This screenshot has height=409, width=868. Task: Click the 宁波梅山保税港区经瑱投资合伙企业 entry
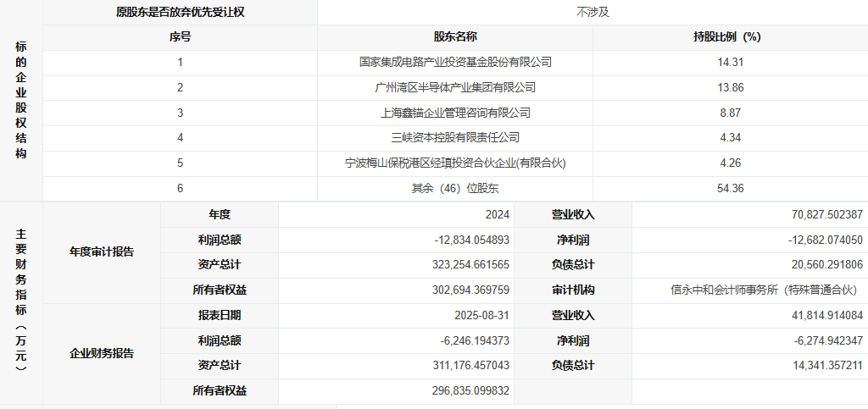point(455,163)
